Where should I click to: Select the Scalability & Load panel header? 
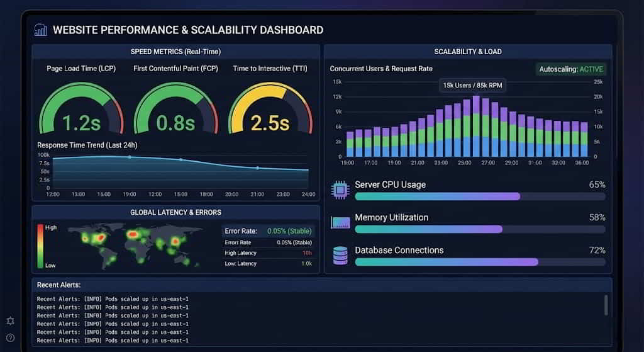click(468, 52)
